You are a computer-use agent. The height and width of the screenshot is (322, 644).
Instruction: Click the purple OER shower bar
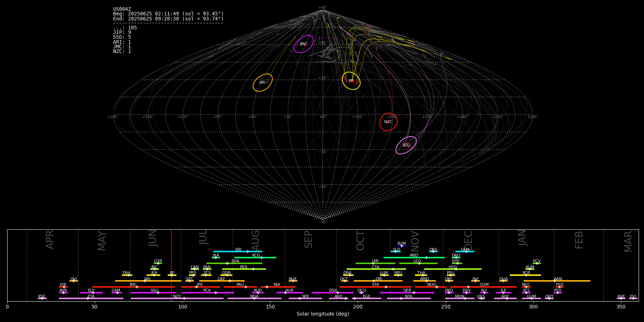tap(407, 293)
